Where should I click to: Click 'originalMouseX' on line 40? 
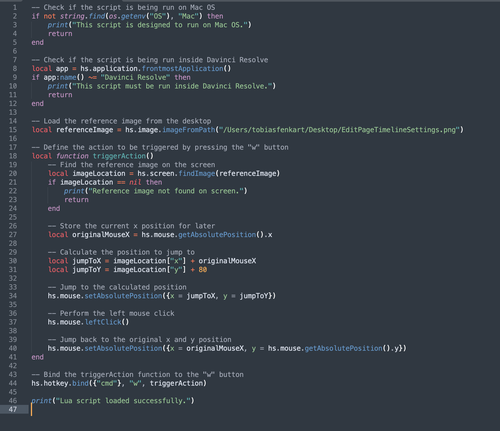point(215,348)
